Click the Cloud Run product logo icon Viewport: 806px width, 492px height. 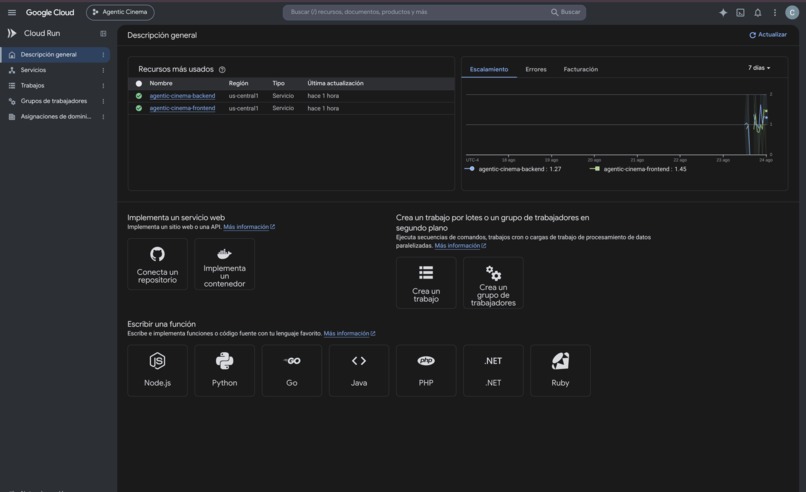[12, 33]
